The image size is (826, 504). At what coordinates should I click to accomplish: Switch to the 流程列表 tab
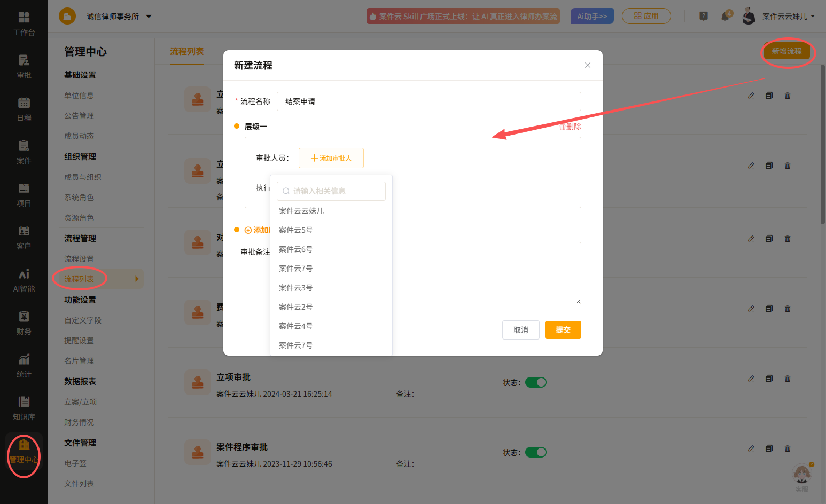click(187, 51)
